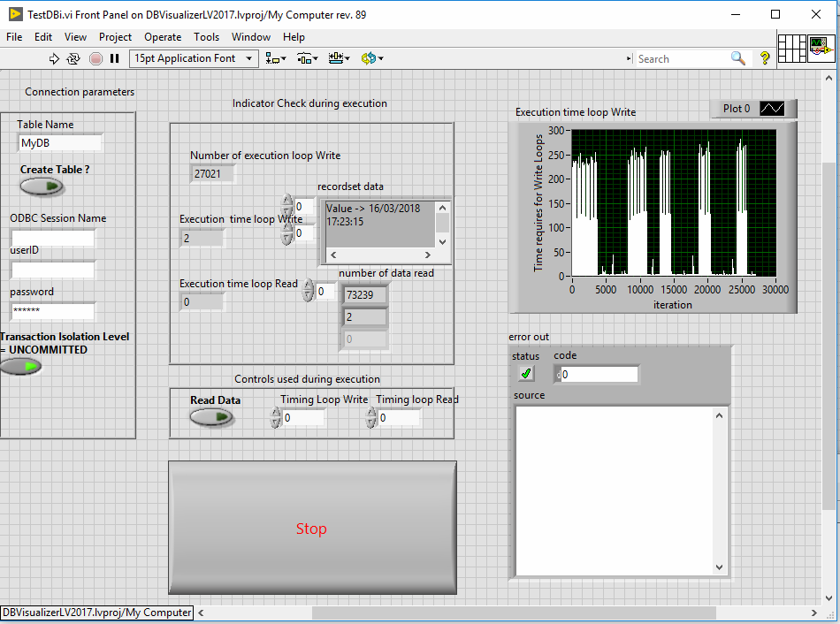Click the Execution time loop Write chart
840x624 pixels.
[674, 203]
